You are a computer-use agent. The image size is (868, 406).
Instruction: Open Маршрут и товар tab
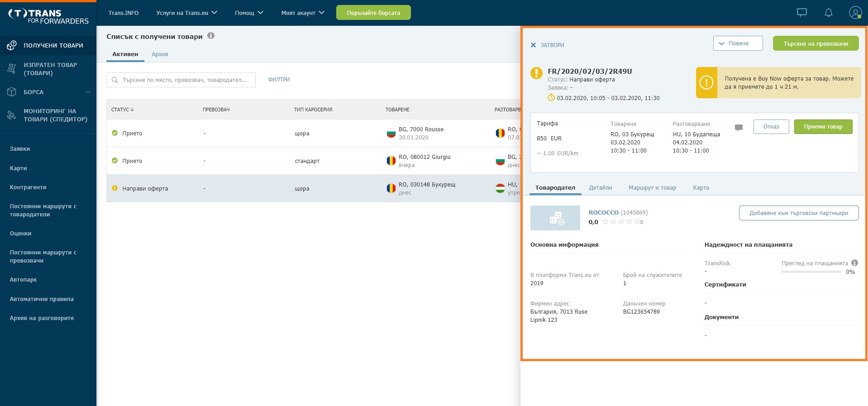[x=652, y=188]
